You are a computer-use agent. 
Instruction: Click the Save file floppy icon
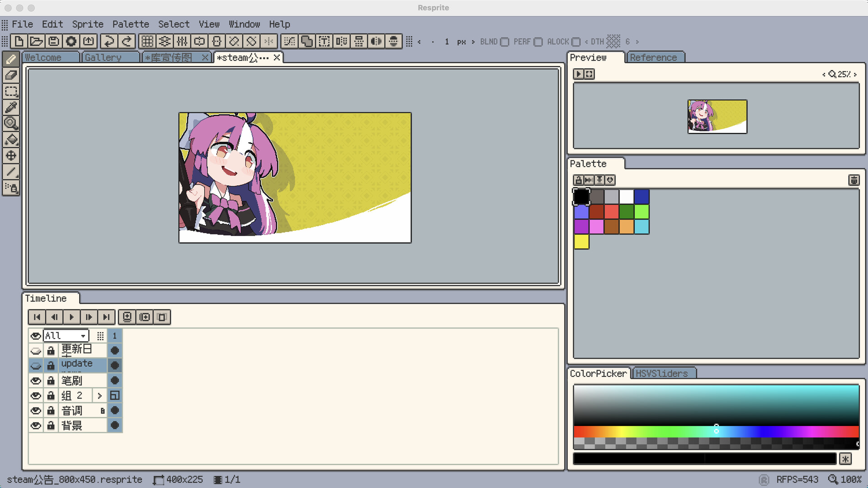(54, 42)
